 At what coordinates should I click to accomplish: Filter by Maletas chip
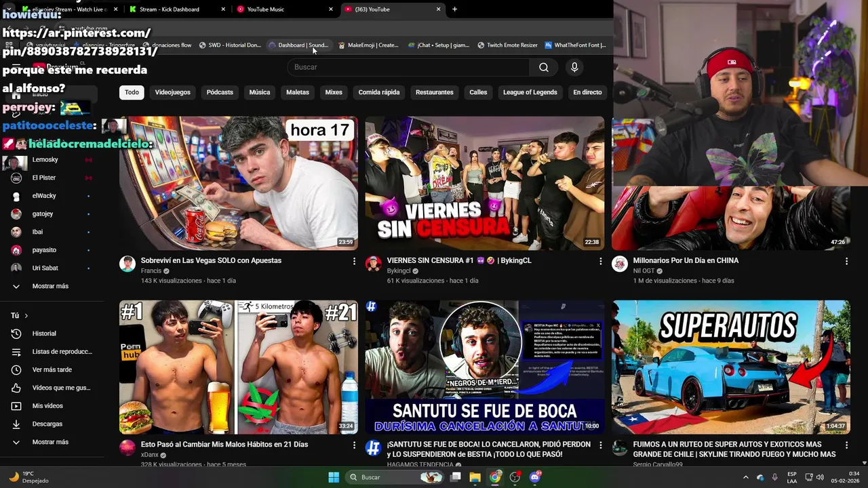297,92
